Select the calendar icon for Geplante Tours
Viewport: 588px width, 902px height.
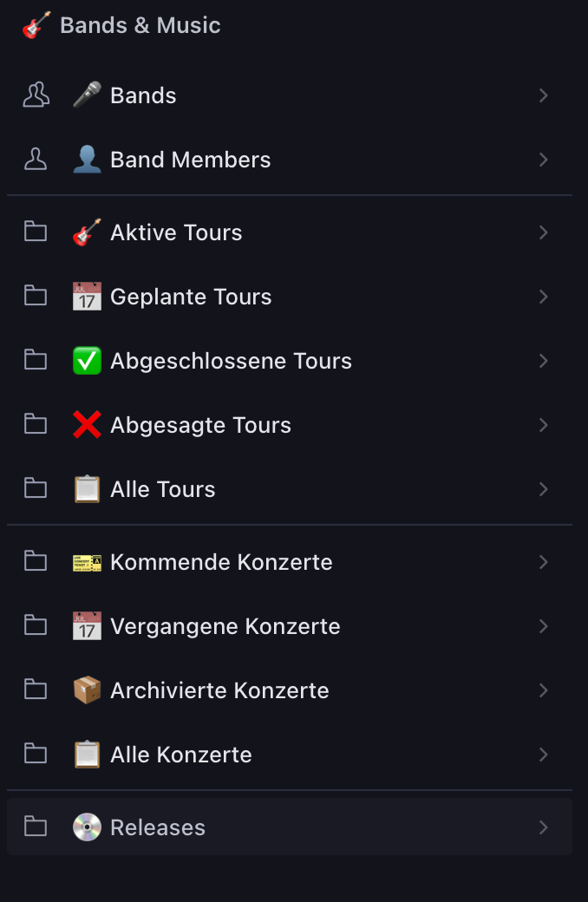tap(87, 297)
